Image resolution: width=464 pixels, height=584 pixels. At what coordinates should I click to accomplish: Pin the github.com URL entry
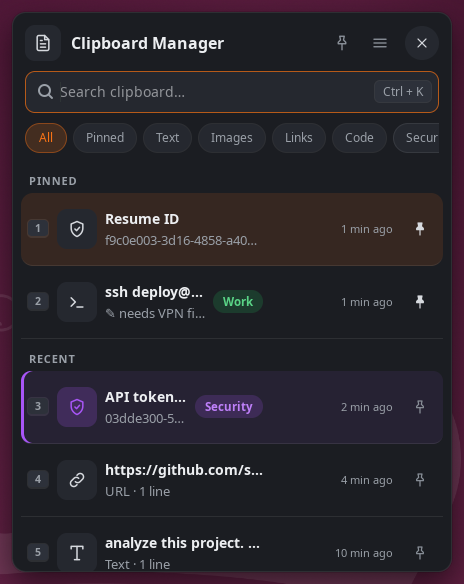point(420,480)
